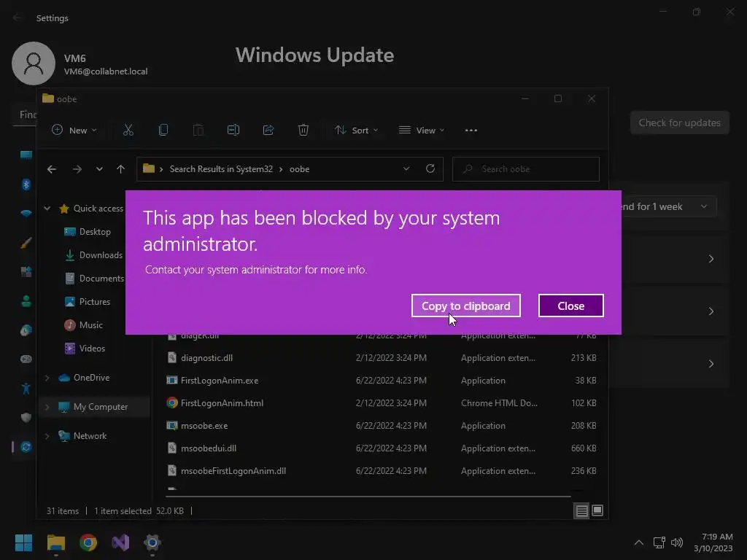Open Videos in Quick access
747x560 pixels.
(x=92, y=348)
